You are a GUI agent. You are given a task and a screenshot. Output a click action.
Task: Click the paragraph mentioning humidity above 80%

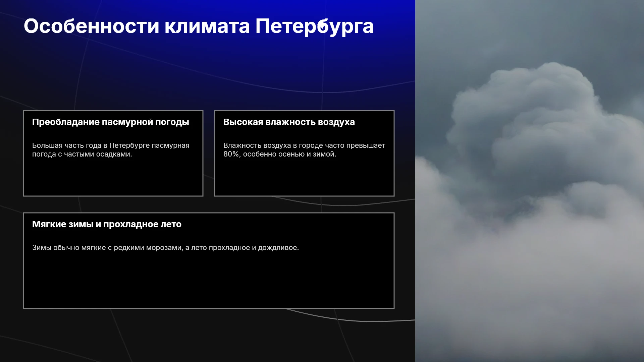coord(304,150)
